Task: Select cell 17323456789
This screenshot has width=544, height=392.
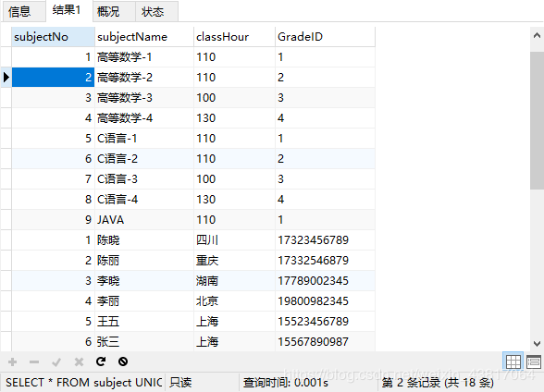Action: pyautogui.click(x=325, y=239)
